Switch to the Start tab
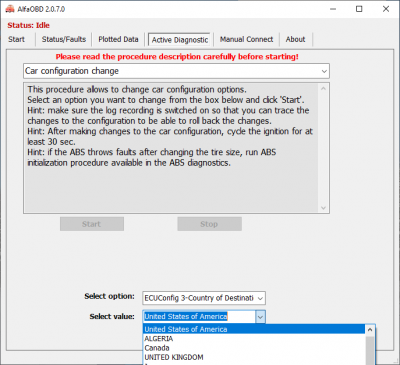The height and width of the screenshot is (365, 400). tap(17, 39)
